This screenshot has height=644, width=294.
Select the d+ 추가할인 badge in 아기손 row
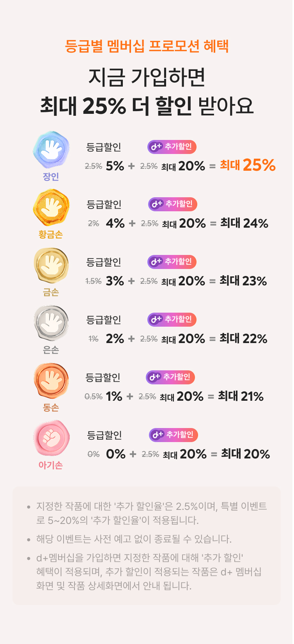click(x=173, y=435)
